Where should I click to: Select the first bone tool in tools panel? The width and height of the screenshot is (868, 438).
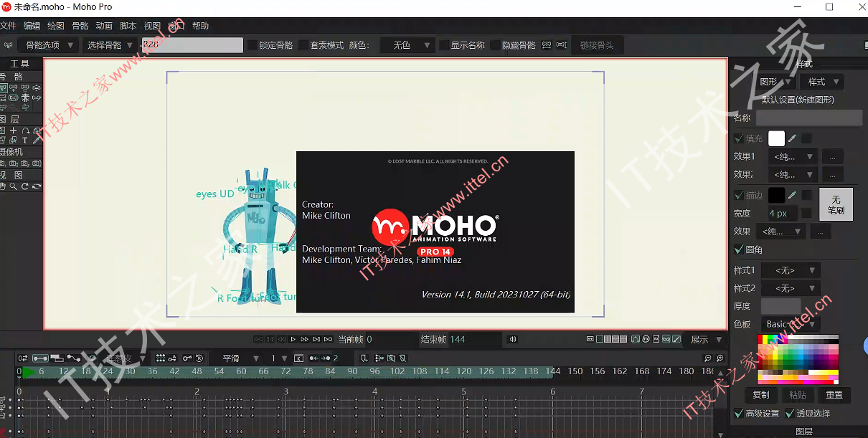coord(3,88)
